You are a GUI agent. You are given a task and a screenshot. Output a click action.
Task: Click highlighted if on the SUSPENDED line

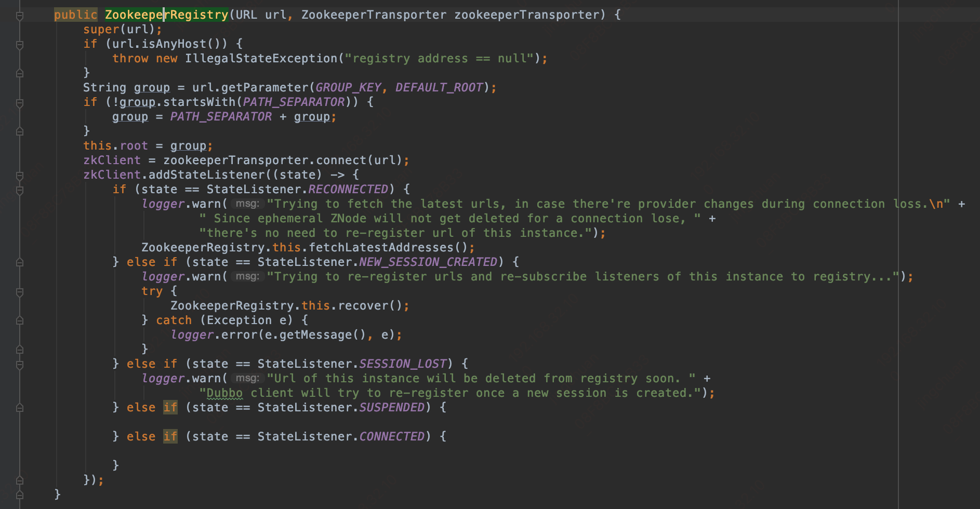[x=170, y=408]
